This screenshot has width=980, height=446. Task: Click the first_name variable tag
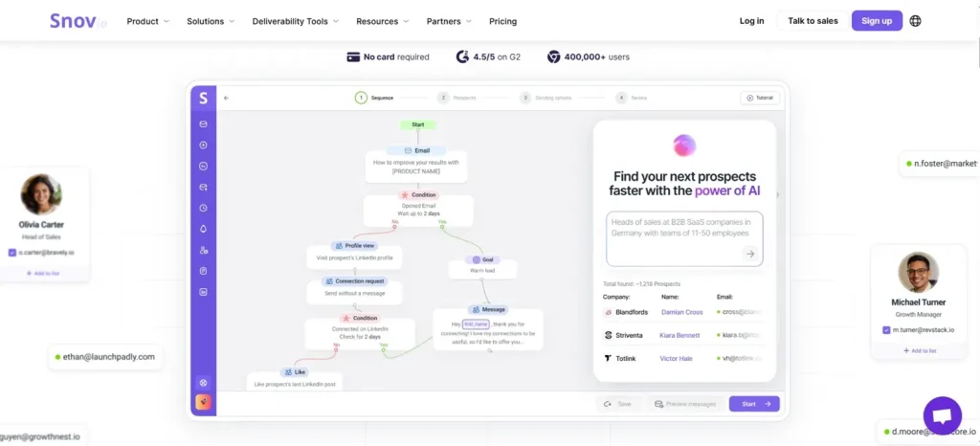click(x=476, y=324)
